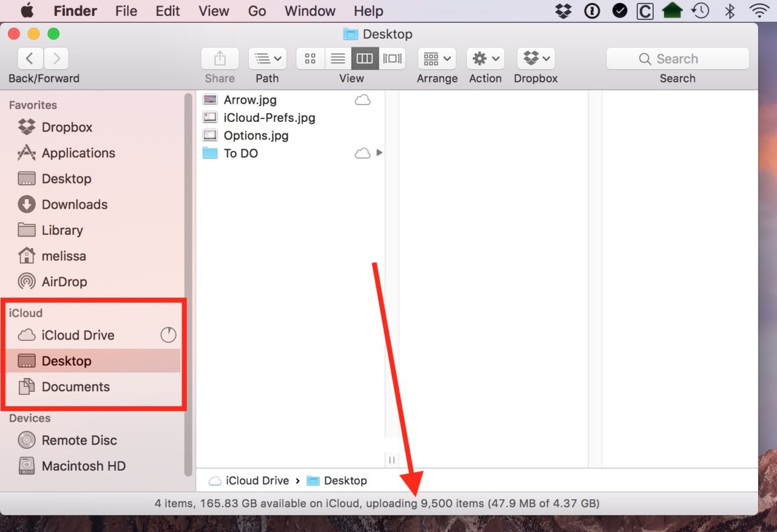Open the View menu
Screen dimensions: 777x532
click(214, 11)
